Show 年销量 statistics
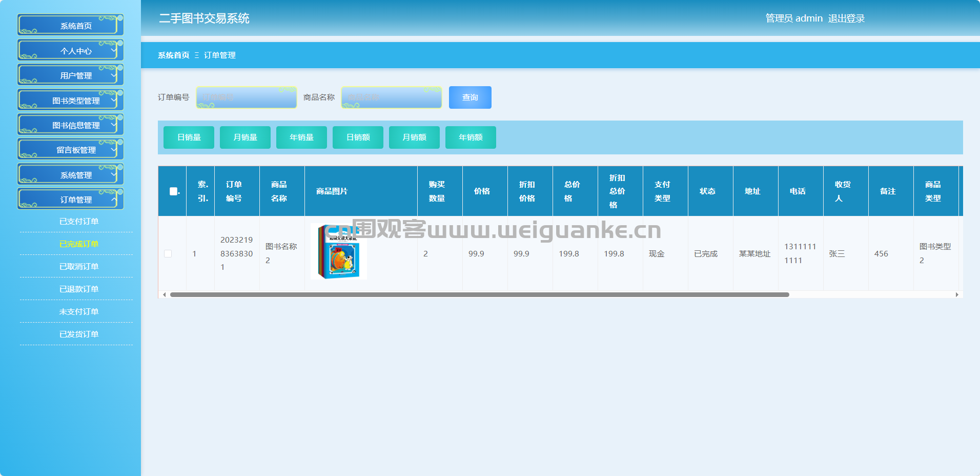The height and width of the screenshot is (476, 980). (301, 137)
